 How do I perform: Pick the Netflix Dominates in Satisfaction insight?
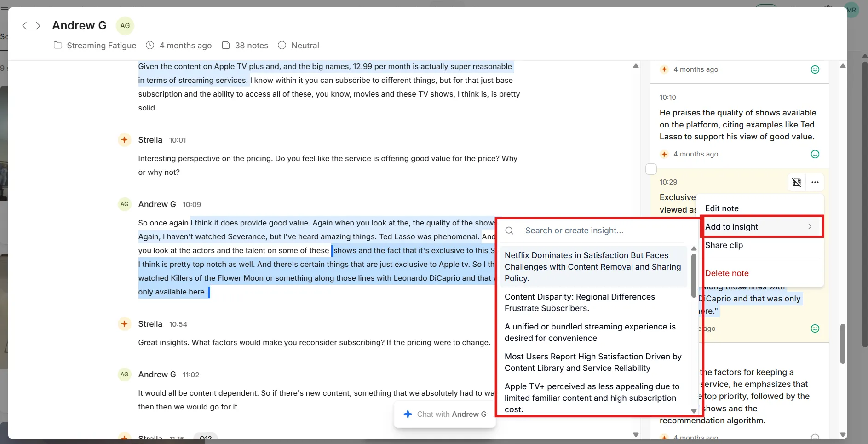click(594, 267)
